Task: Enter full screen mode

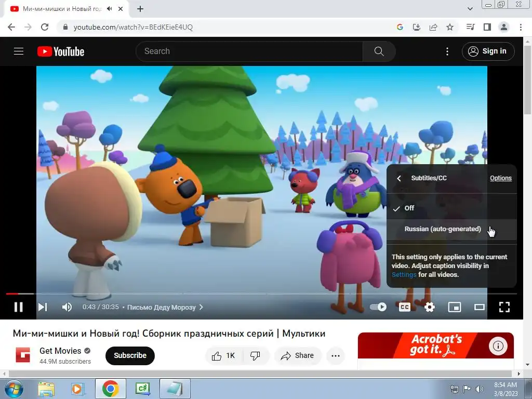Action: tap(504, 307)
